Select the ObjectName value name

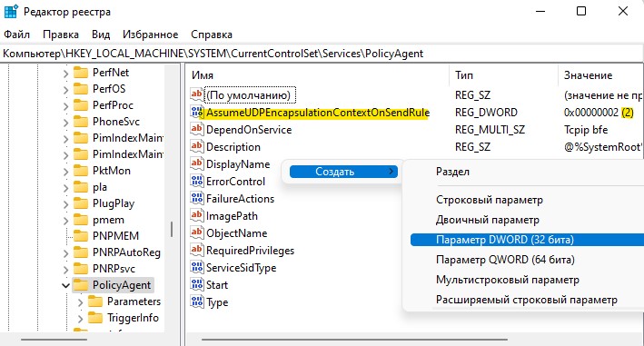click(236, 233)
